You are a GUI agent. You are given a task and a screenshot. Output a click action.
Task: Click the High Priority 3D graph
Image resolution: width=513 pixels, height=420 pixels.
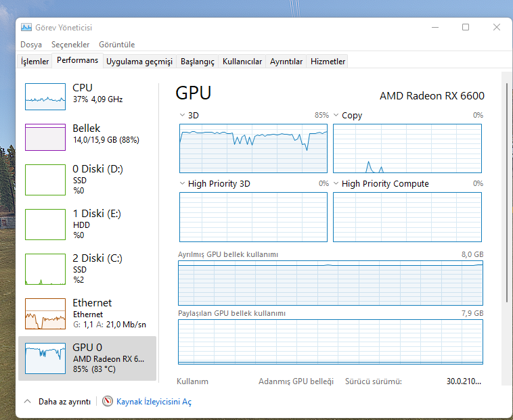[253, 217]
